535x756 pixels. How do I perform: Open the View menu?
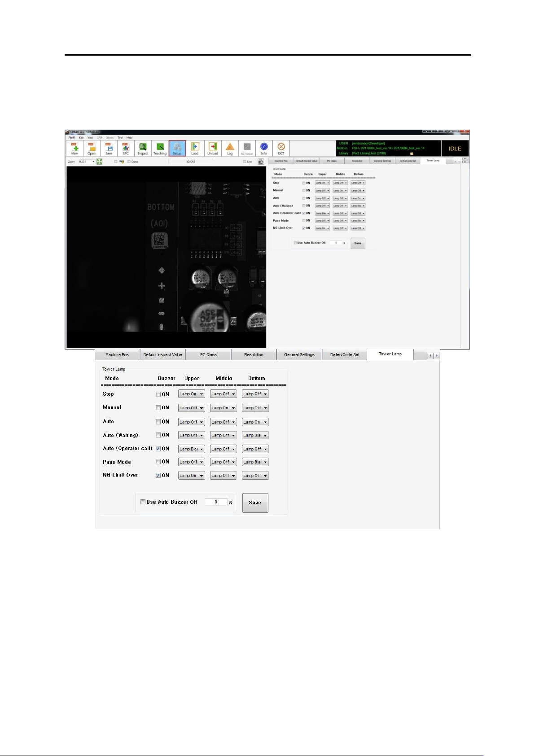coord(90,138)
